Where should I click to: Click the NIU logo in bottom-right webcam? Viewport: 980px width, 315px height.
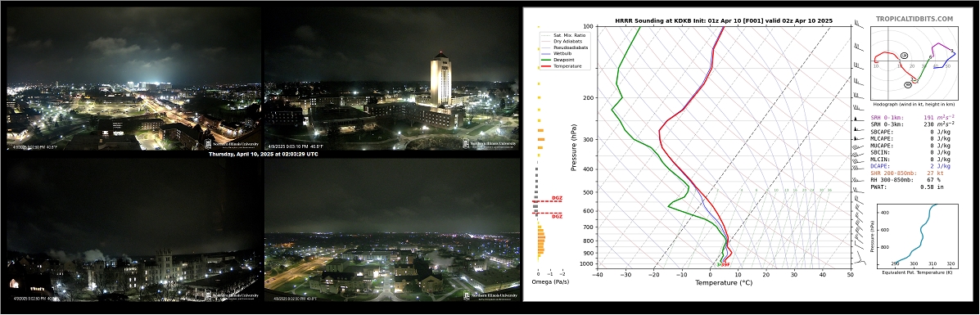point(490,295)
